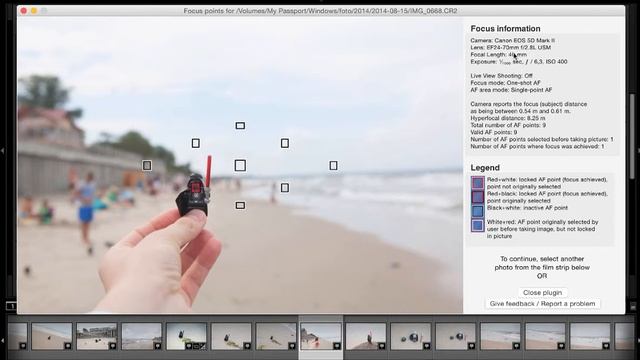Screen dimensions: 640x360
Task: Click the bottom center AF point marker
Action: point(240,205)
